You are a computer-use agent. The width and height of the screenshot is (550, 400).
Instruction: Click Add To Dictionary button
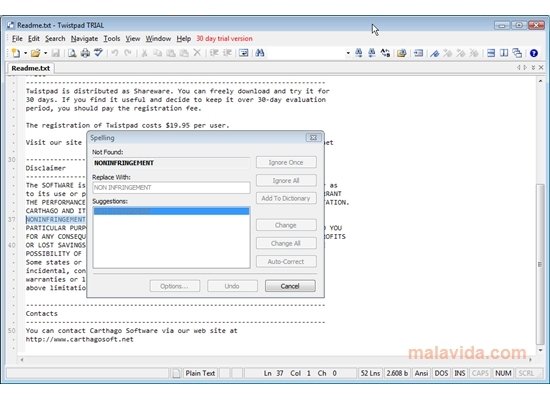point(286,198)
